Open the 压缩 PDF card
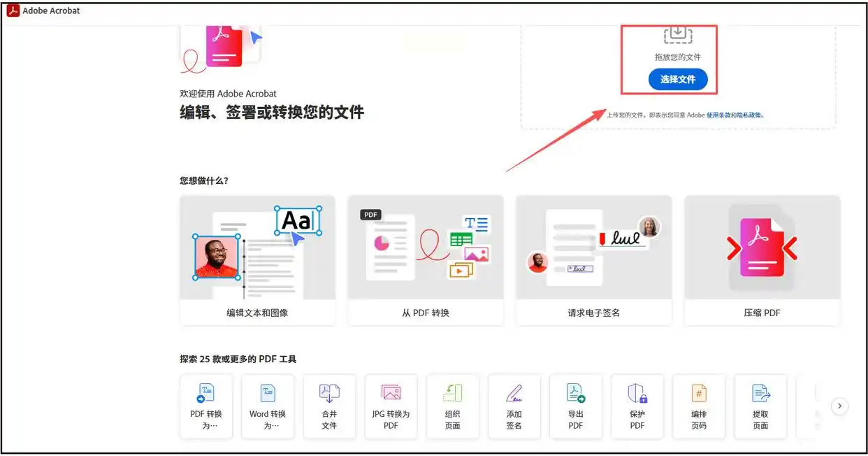 (x=762, y=260)
